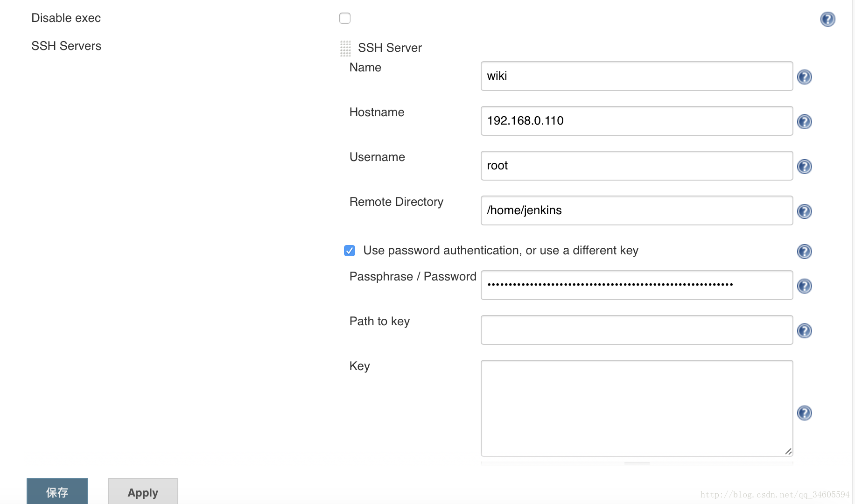
Task: Open help icon next to Remote Directory field
Action: coord(804,211)
